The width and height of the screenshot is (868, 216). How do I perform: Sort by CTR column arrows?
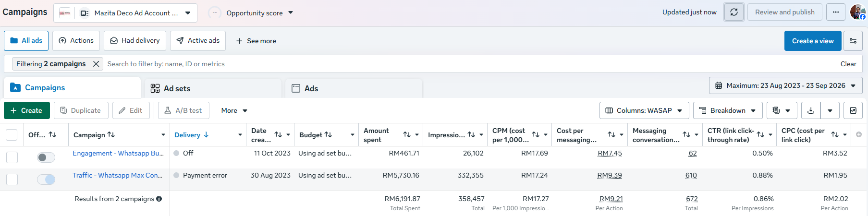[x=760, y=135]
